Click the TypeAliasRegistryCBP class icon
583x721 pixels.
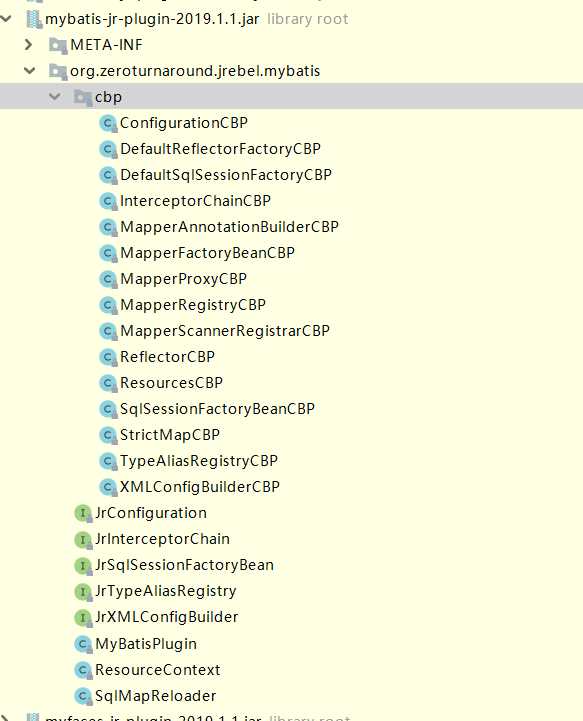tap(108, 461)
